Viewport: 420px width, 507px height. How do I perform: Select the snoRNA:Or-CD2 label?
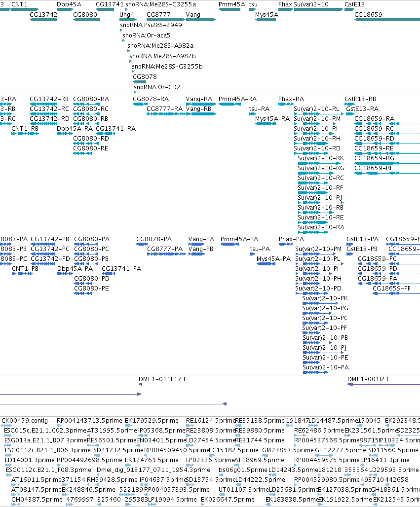(157, 87)
